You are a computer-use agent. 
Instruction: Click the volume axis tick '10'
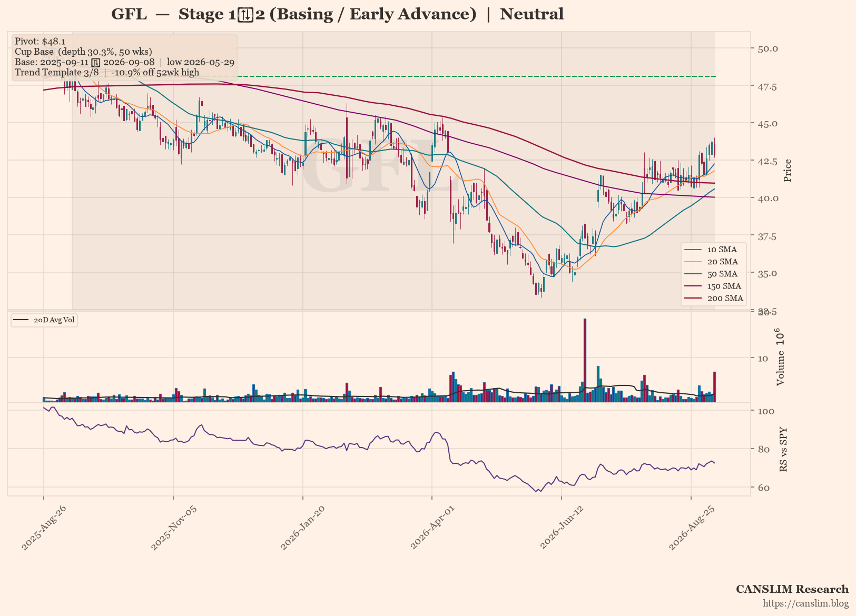click(762, 359)
